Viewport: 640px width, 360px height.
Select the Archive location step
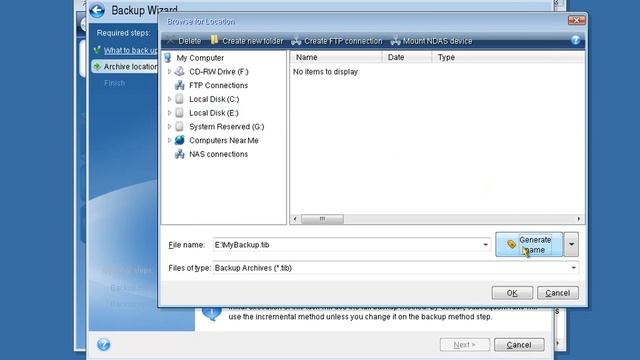point(125,67)
